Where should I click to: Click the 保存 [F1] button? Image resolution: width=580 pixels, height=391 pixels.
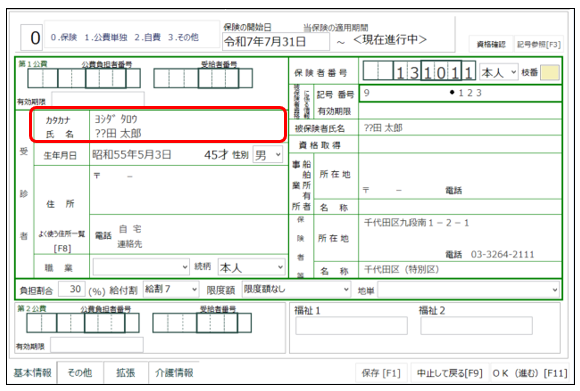pyautogui.click(x=381, y=373)
